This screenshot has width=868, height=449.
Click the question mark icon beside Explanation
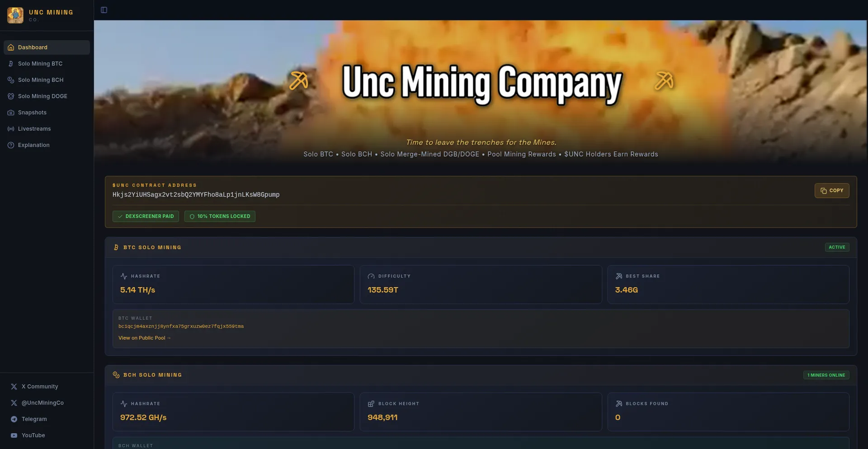11,145
